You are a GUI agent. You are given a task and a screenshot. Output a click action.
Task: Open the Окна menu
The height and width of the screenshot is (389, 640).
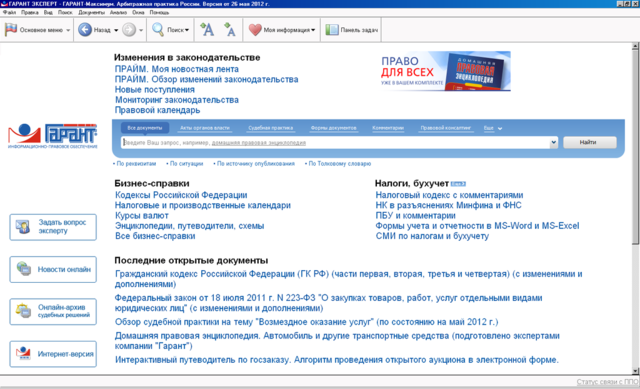coord(138,12)
